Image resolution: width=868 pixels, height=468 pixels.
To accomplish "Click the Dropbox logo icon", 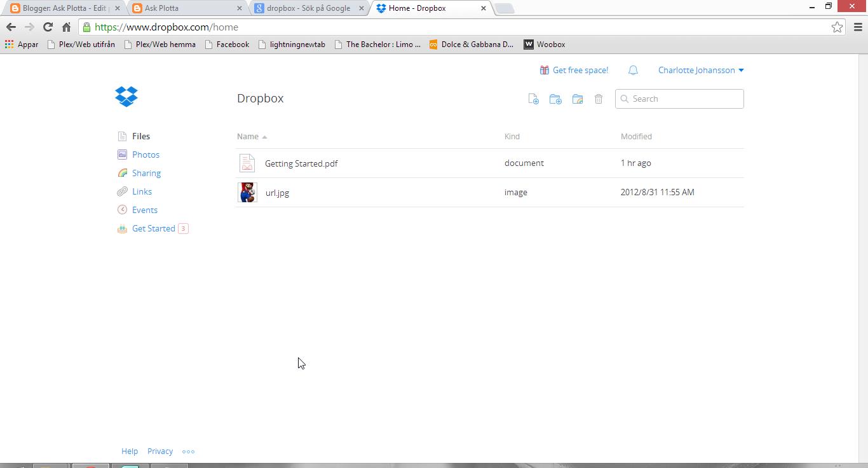I will point(126,97).
